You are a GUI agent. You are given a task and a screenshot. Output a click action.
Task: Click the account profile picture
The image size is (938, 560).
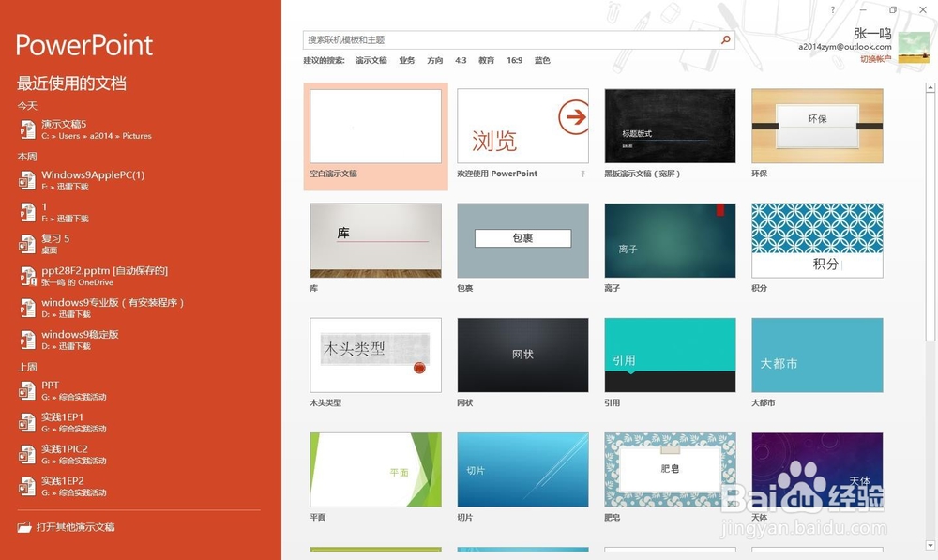click(x=914, y=47)
